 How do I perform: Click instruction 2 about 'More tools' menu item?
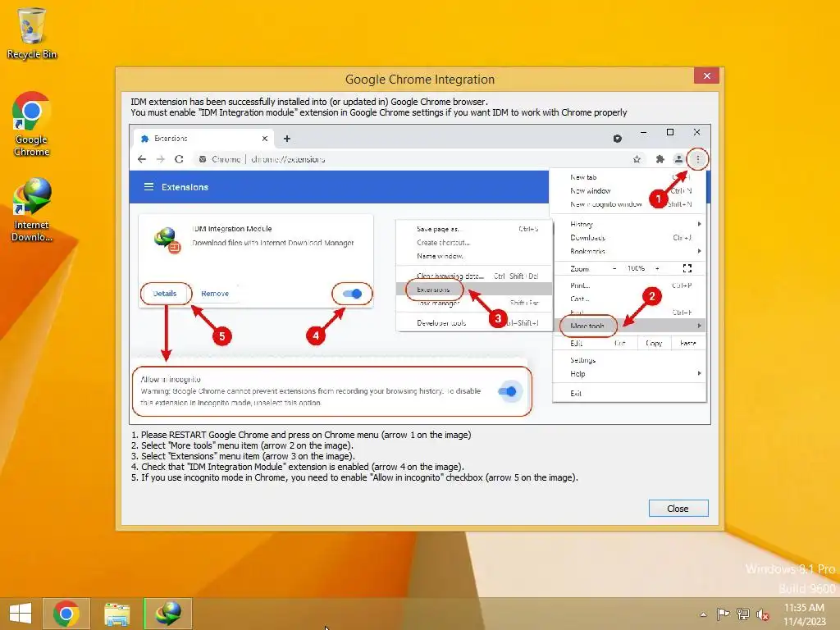pyautogui.click(x=242, y=445)
